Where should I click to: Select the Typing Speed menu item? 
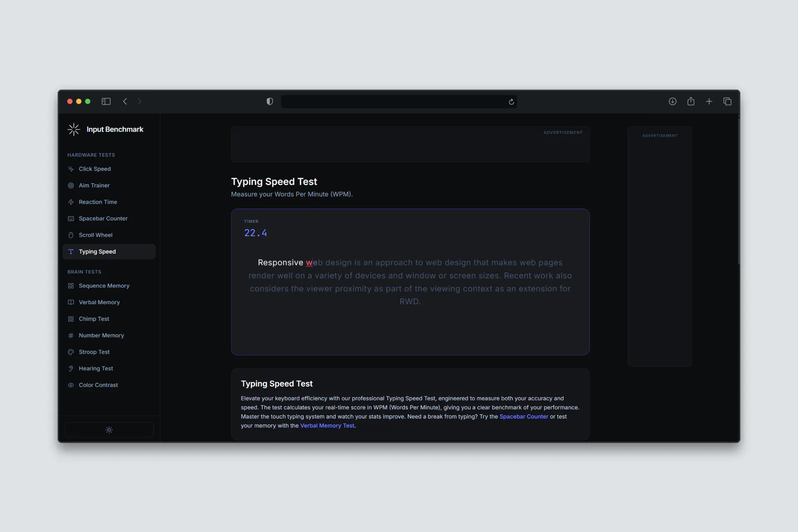tap(109, 252)
